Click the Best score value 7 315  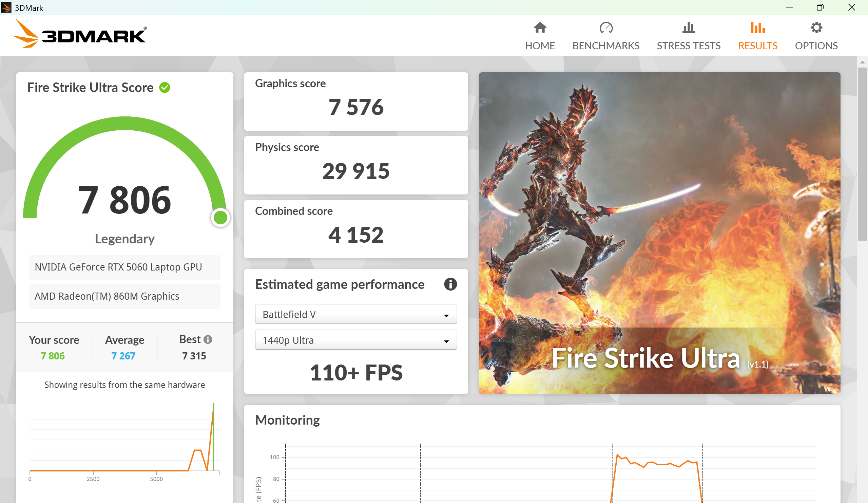tap(194, 356)
